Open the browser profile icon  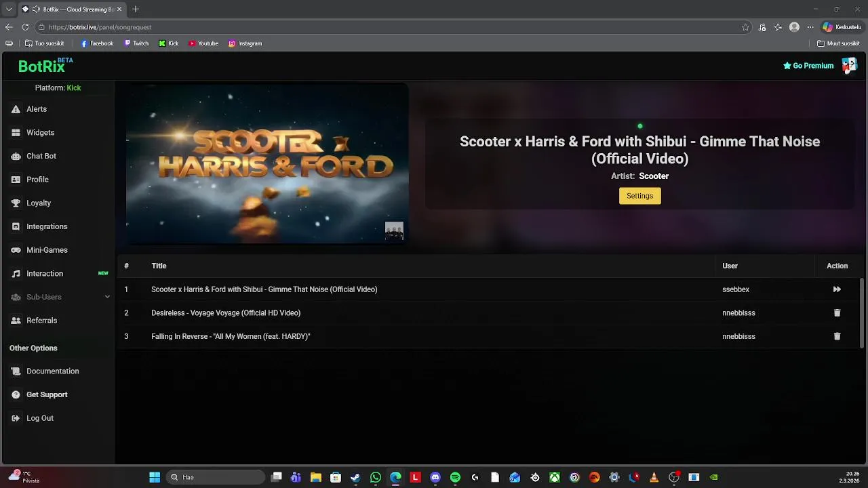pyautogui.click(x=794, y=27)
